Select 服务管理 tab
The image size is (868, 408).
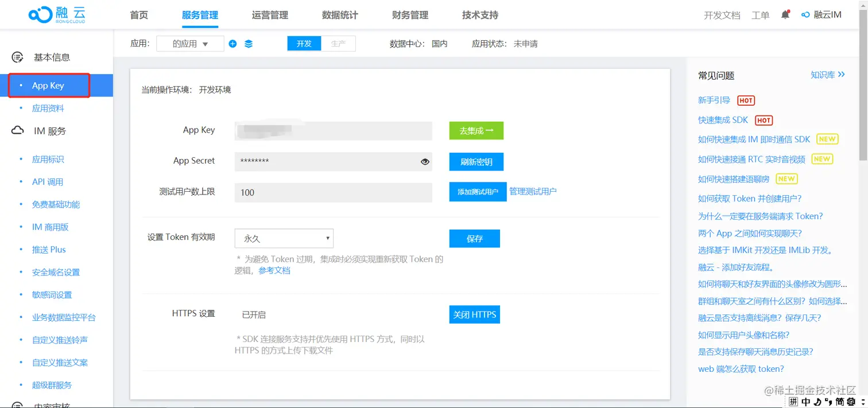[200, 15]
